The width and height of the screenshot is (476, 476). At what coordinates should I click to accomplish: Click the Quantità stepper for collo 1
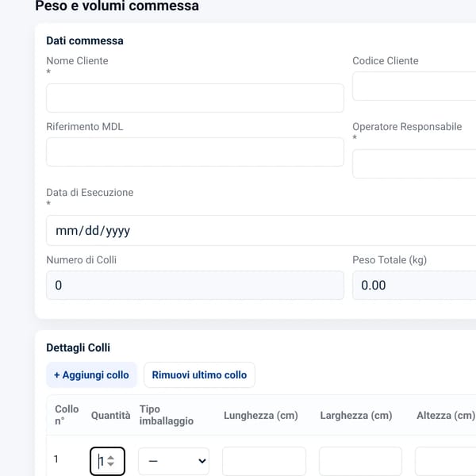click(107, 461)
